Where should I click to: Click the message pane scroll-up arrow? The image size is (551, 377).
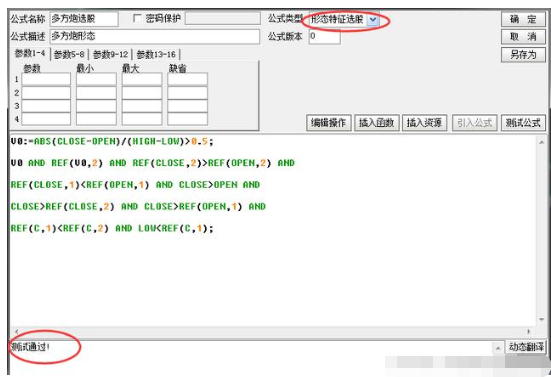pos(498,348)
